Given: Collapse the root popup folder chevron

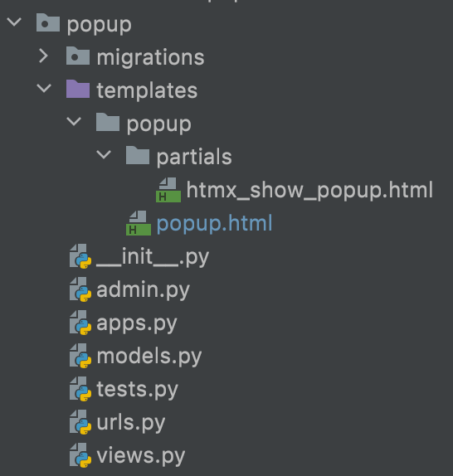Looking at the screenshot, I should coord(14,22).
